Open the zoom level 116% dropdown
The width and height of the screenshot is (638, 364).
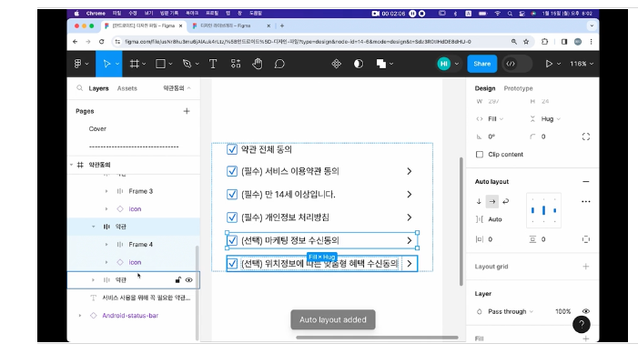pos(582,64)
